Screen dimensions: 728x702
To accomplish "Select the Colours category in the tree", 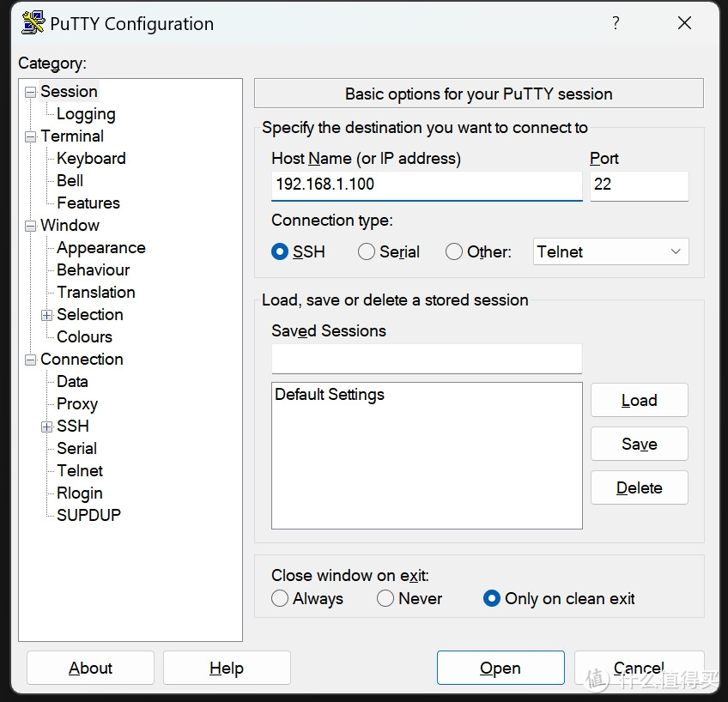I will click(84, 337).
